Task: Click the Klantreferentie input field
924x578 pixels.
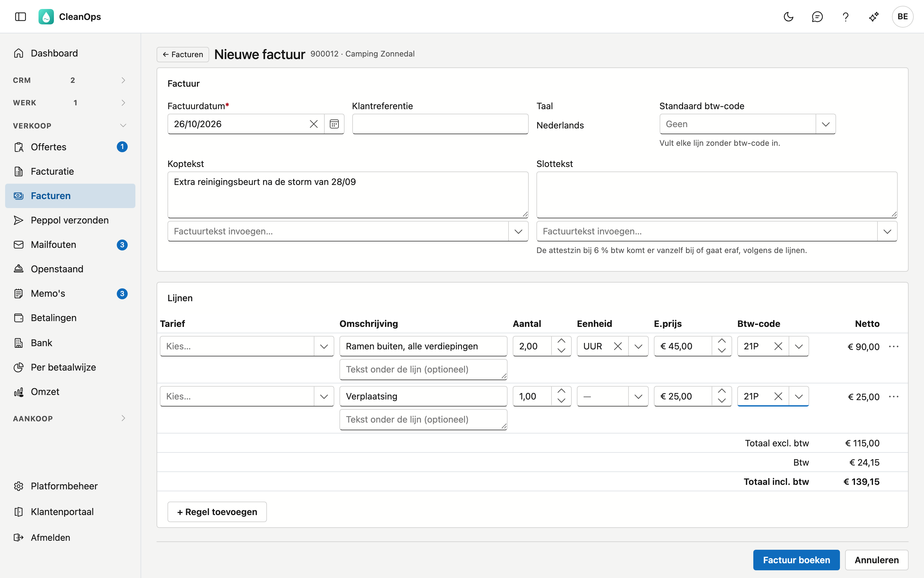Action: pyautogui.click(x=440, y=124)
